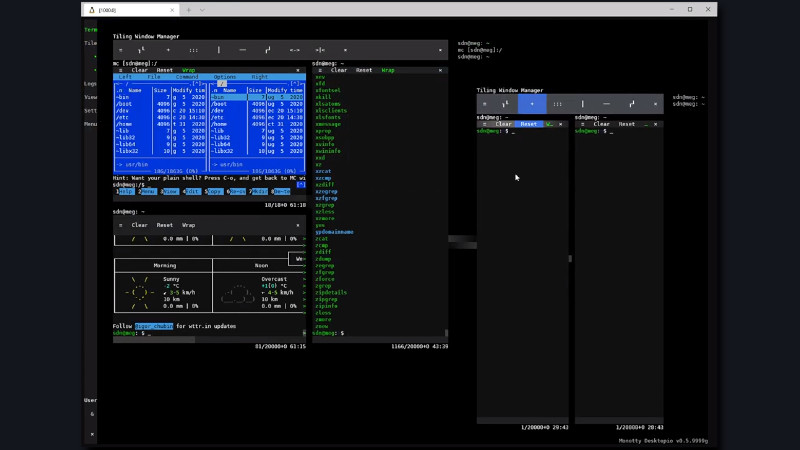The image size is (800, 450).
Task: Toggle Wrap in the mc terminal panel
Action: pyautogui.click(x=188, y=70)
